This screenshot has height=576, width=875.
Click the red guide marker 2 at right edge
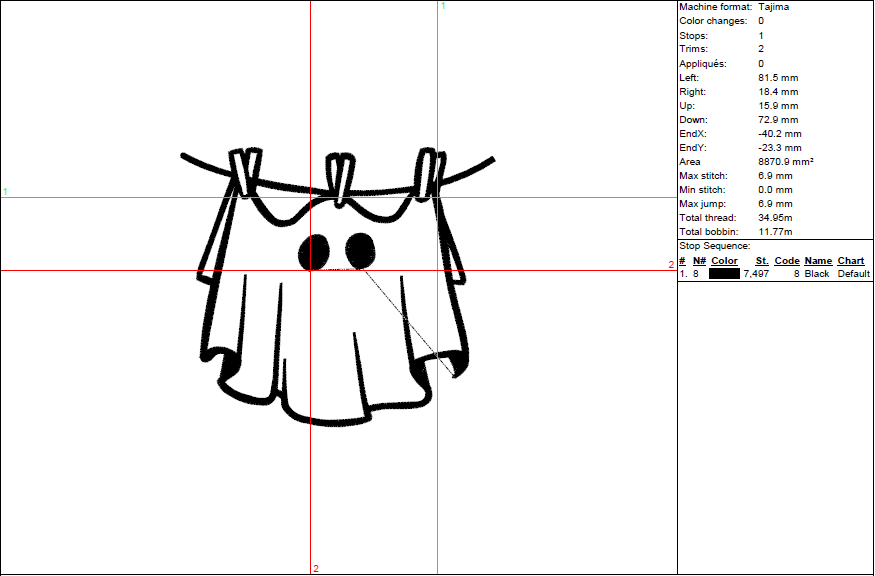pyautogui.click(x=671, y=265)
